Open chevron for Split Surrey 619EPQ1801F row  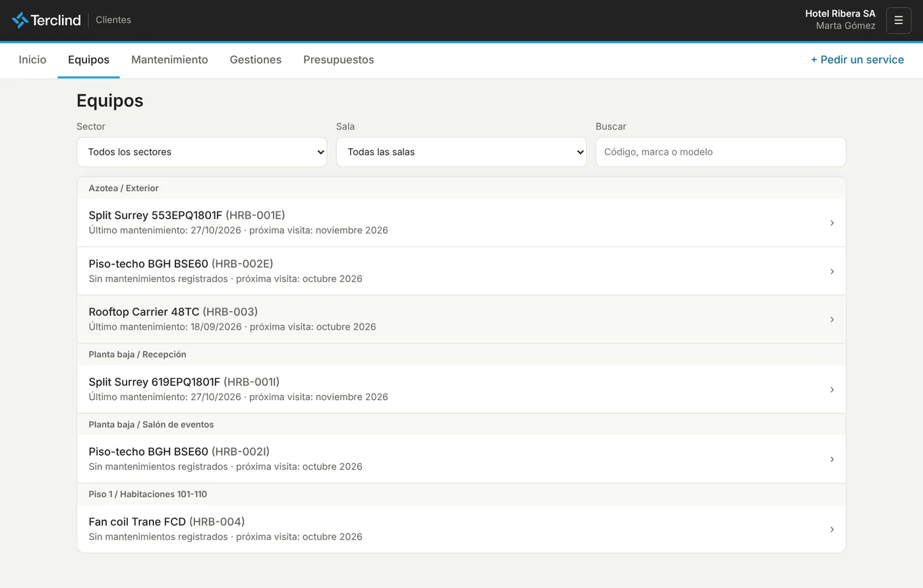pyautogui.click(x=832, y=390)
